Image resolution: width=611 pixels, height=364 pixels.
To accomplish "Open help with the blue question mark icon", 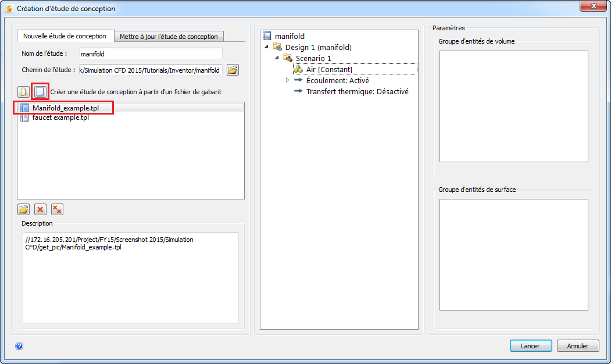I will point(19,346).
